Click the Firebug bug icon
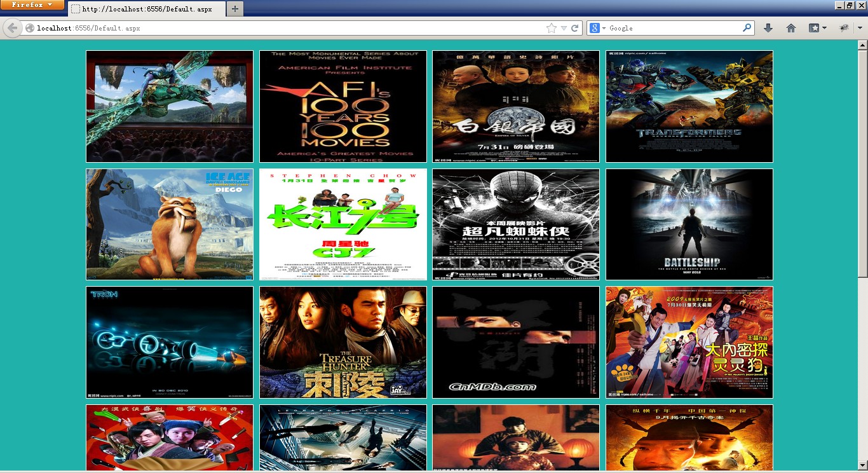 coord(844,28)
